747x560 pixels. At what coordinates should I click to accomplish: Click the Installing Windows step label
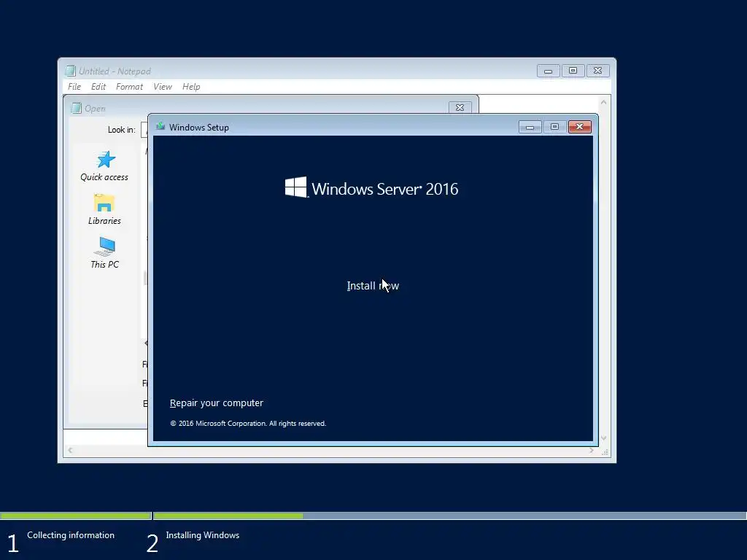pos(203,535)
